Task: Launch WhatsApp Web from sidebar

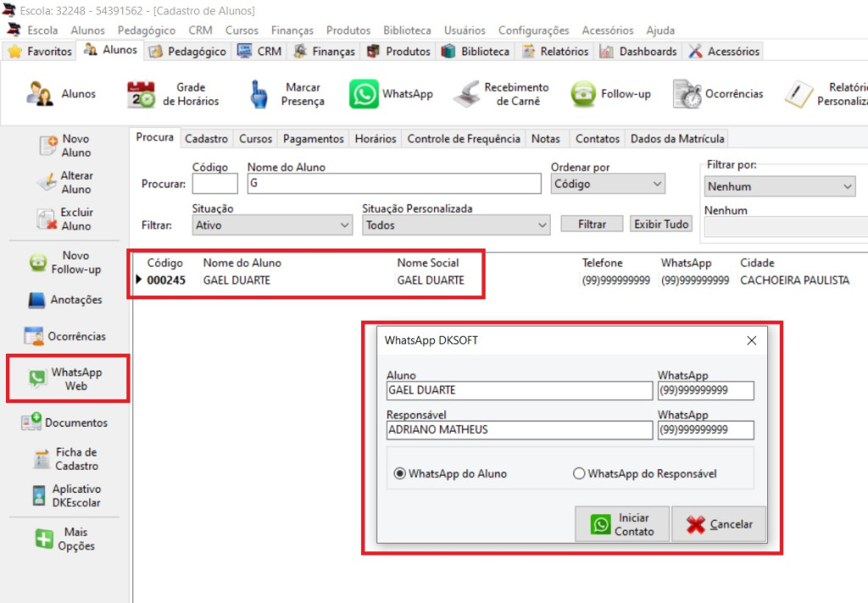Action: pyautogui.click(x=65, y=379)
